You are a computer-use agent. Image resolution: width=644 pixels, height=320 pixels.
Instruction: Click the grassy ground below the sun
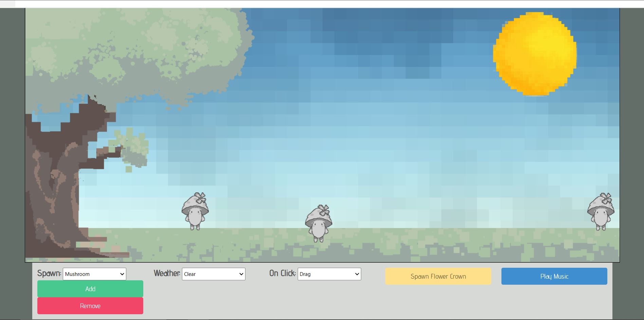point(535,246)
